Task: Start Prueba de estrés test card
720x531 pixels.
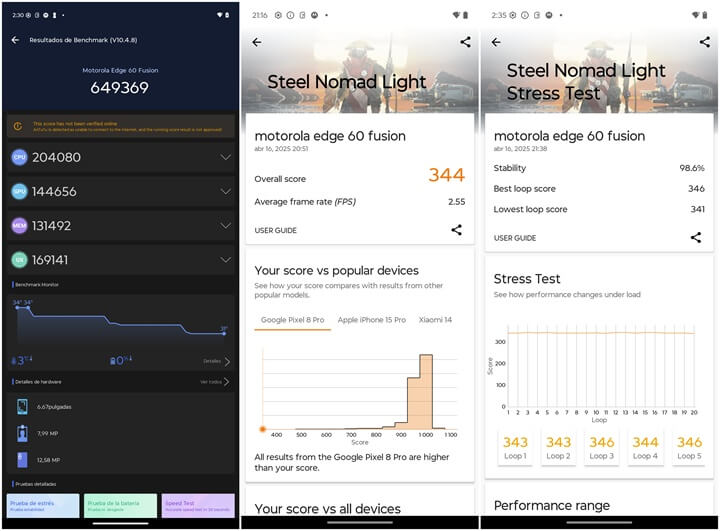Action: pyautogui.click(x=43, y=506)
